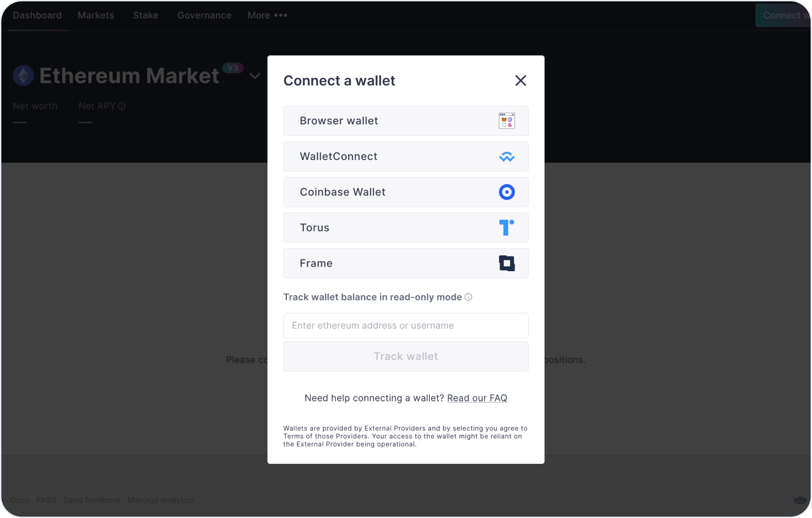Switch to the Markets tab
Viewport: 812px width, 518px height.
(x=95, y=15)
